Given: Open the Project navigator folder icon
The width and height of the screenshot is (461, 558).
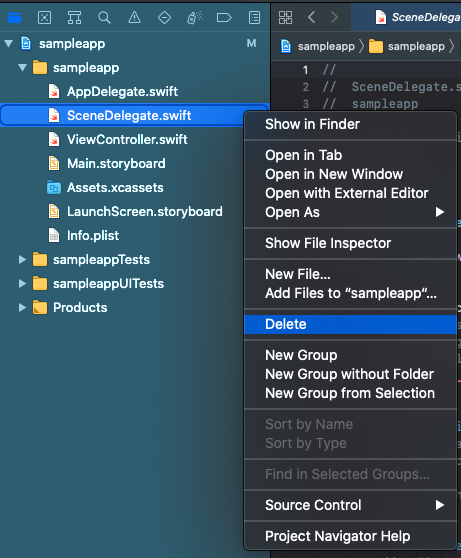Looking at the screenshot, I should point(15,17).
